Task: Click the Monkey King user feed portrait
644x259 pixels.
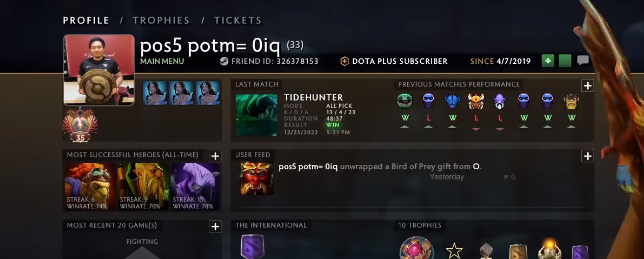Action: click(256, 178)
